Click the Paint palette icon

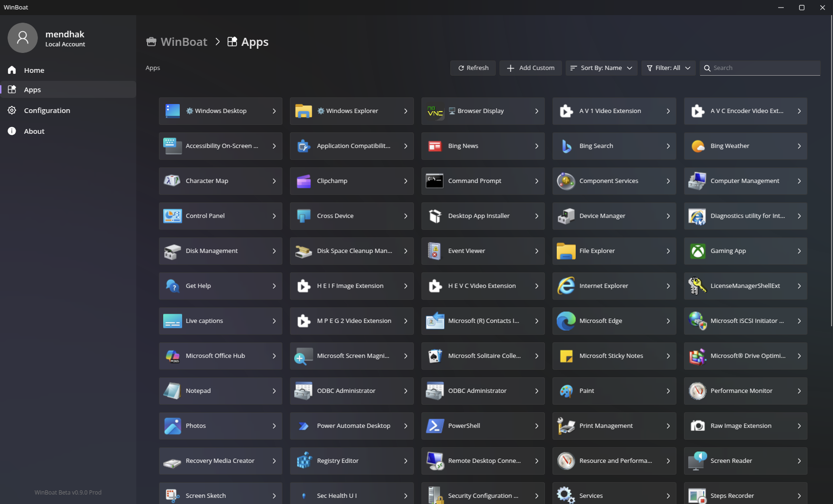(x=566, y=391)
